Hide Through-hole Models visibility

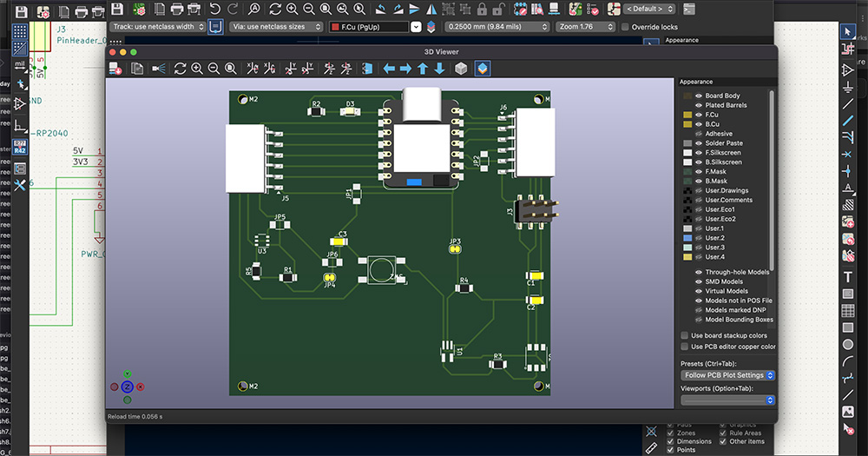699,272
